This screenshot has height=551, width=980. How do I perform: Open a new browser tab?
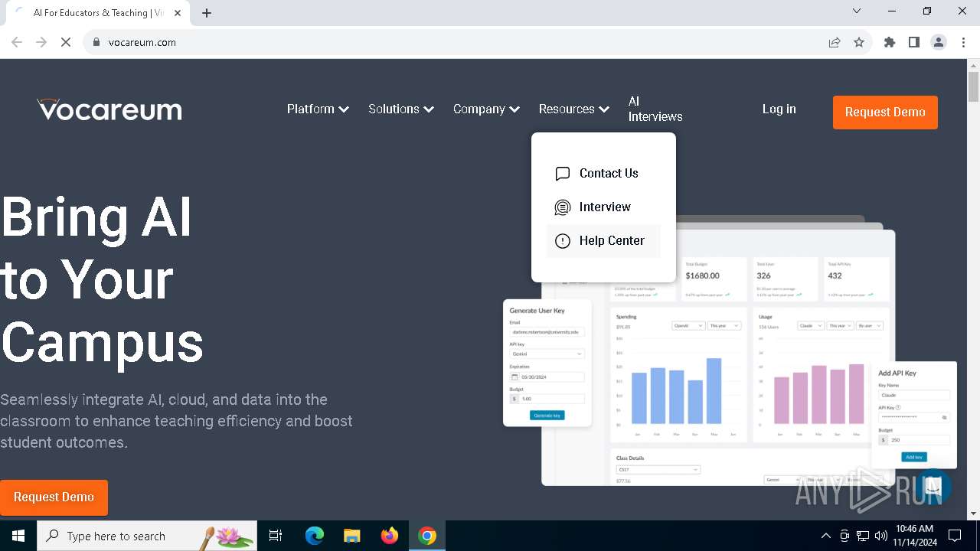click(x=207, y=13)
